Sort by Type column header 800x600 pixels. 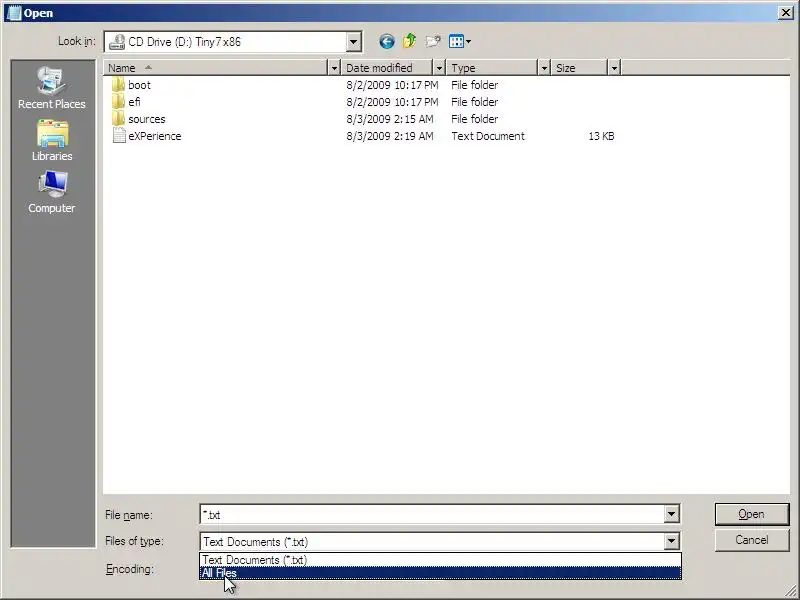pos(492,68)
